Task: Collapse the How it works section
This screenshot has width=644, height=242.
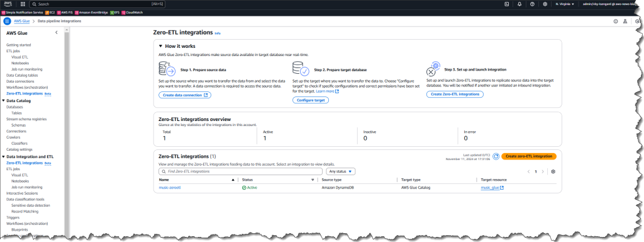Action: tap(160, 47)
